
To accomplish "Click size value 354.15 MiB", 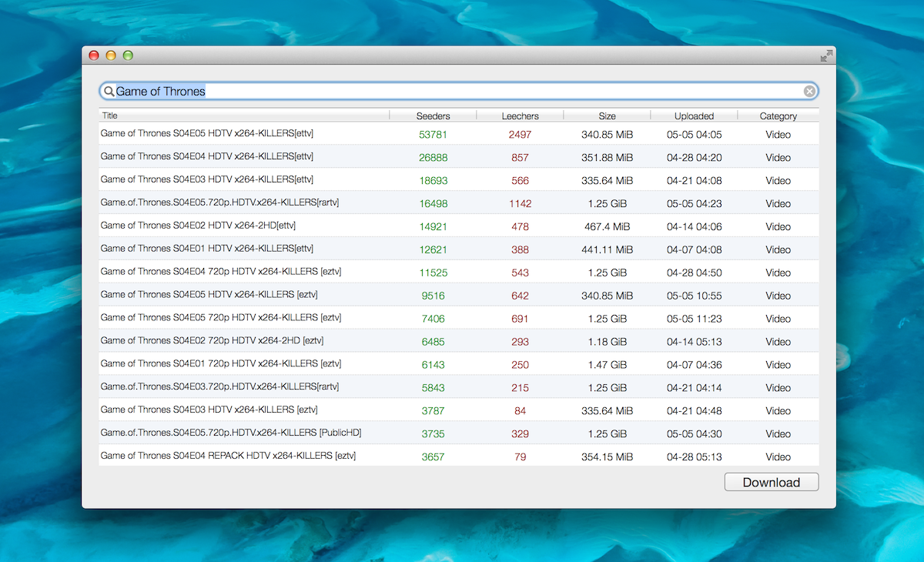I will coord(608,457).
